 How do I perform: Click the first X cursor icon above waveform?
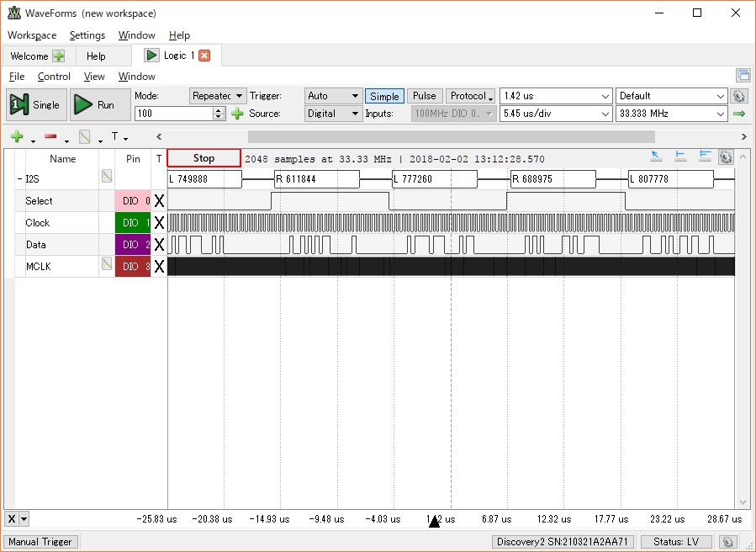coord(681,156)
